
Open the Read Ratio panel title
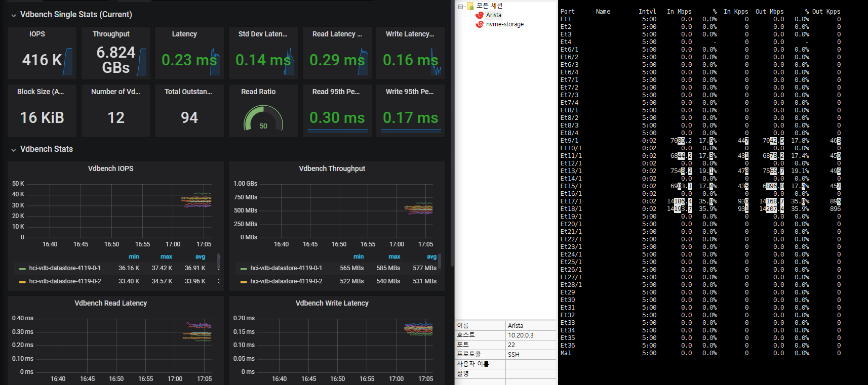coord(258,92)
